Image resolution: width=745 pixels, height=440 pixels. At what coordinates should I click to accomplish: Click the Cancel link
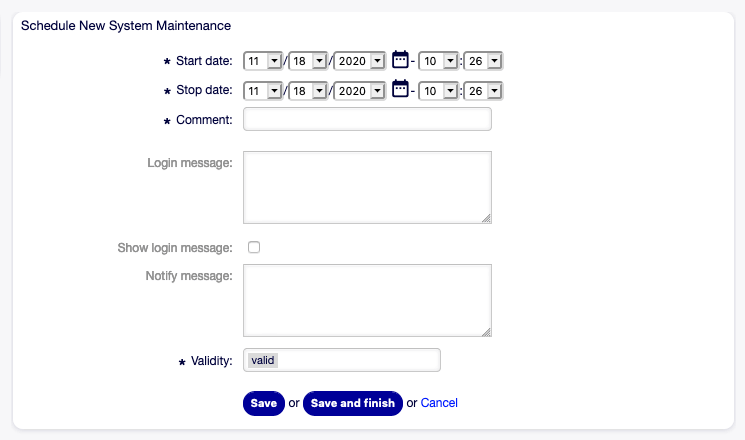(x=439, y=403)
